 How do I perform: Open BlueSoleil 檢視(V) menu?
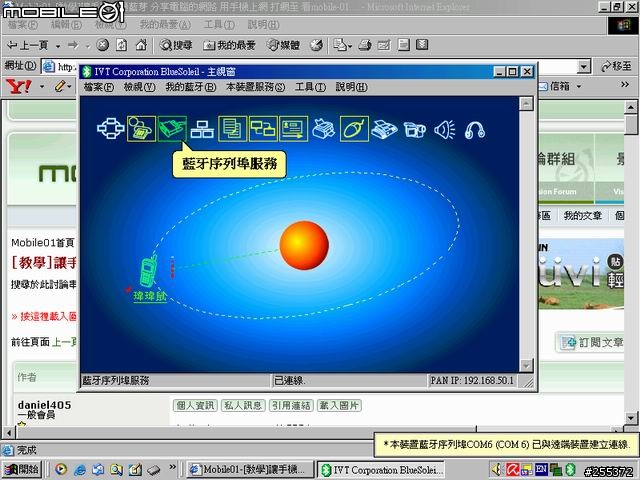click(140, 87)
